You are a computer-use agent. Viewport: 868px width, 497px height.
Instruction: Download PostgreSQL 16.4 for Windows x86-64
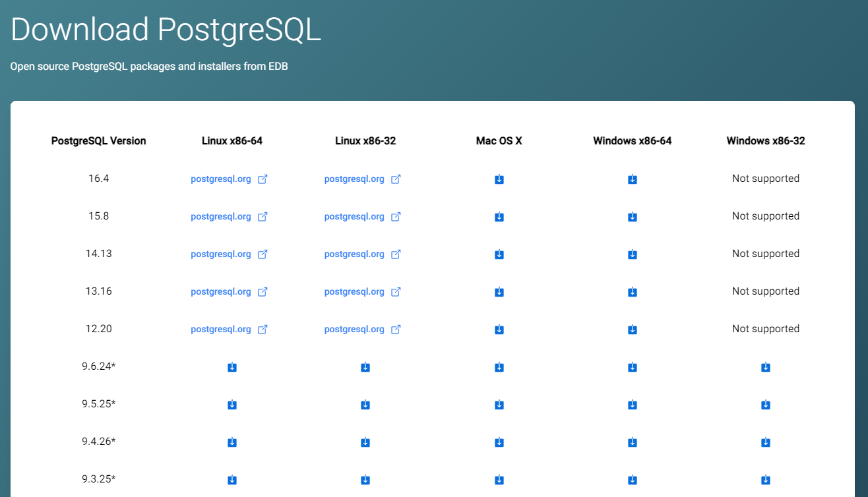[633, 179]
